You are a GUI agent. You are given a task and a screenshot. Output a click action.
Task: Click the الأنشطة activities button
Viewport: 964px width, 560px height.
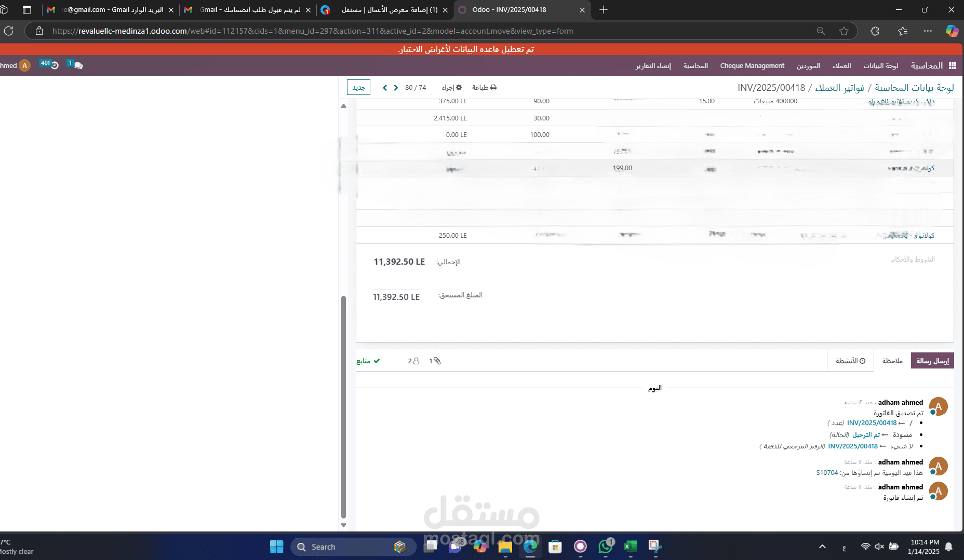click(x=850, y=361)
